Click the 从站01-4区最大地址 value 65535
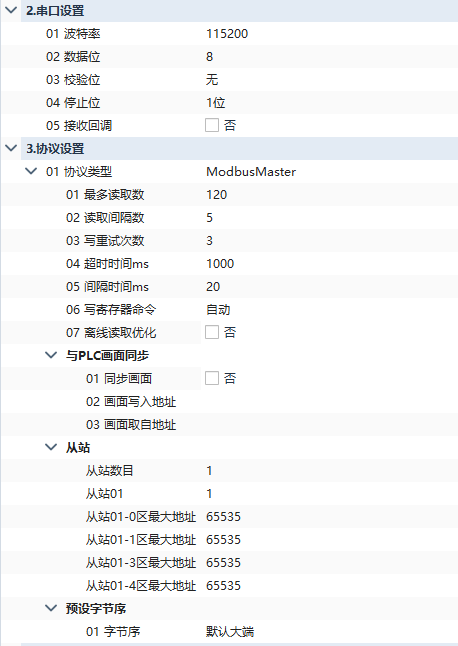The height and width of the screenshot is (646, 458). coord(223,585)
